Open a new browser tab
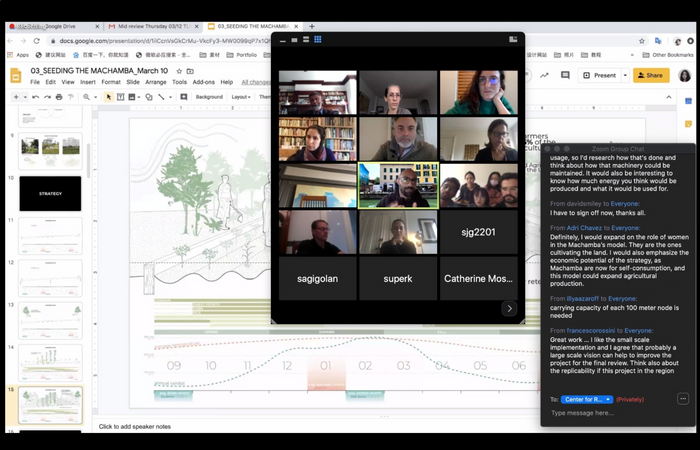This screenshot has width=700, height=450. click(312, 27)
